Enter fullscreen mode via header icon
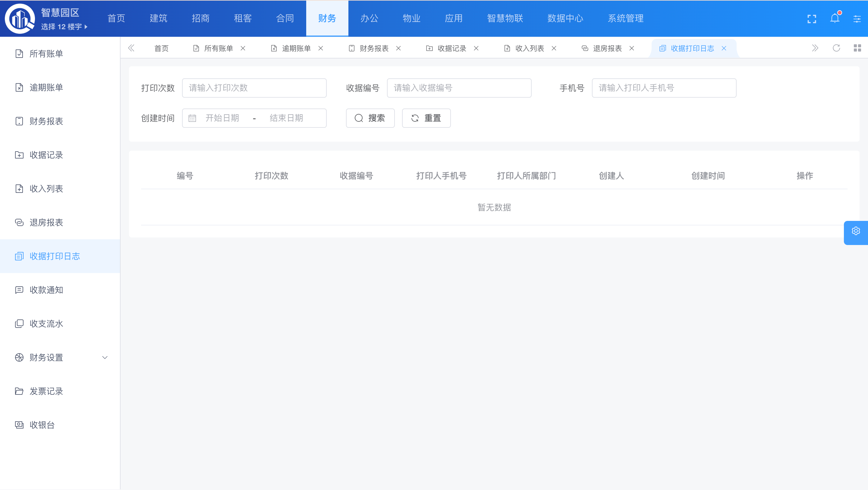 [812, 19]
